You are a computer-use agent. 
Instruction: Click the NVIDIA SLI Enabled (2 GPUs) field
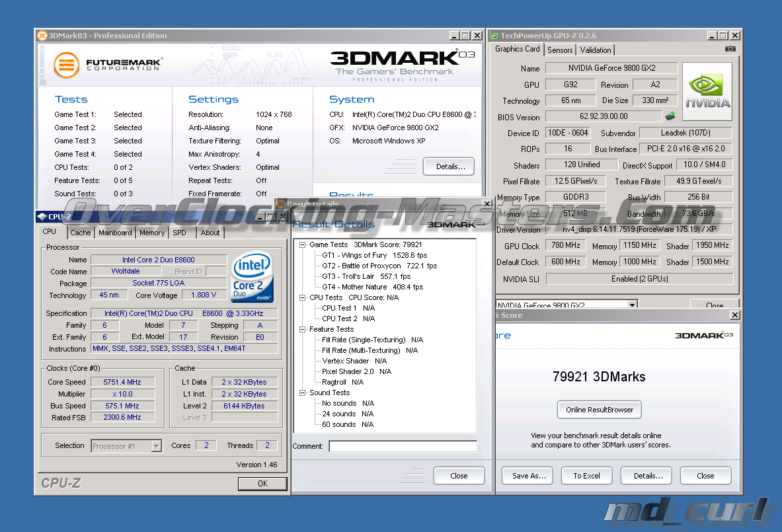tap(639, 279)
